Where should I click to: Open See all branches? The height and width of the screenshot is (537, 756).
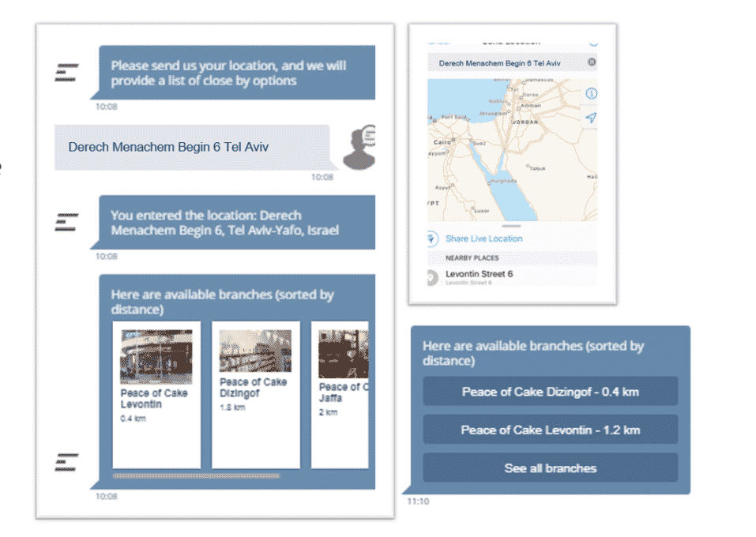coord(550,468)
